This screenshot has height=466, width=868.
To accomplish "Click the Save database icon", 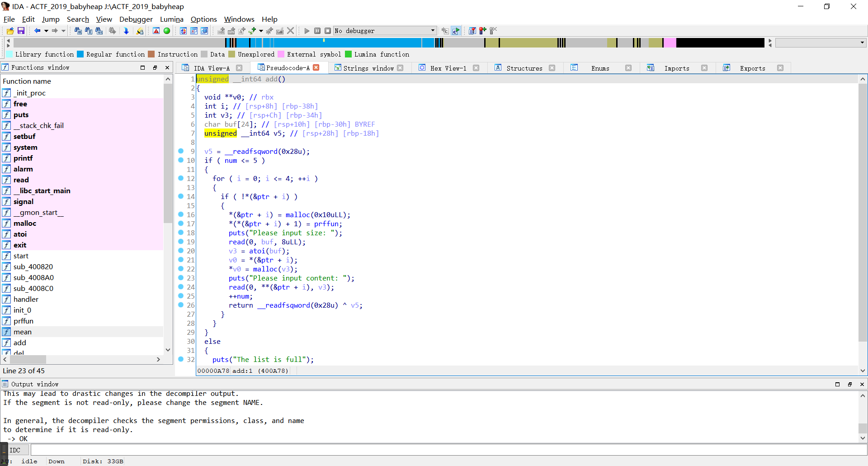I will pos(21,31).
